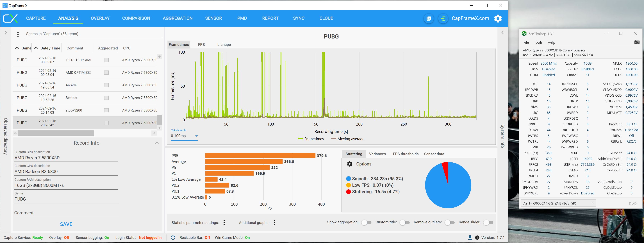The width and height of the screenshot is (644, 243).
Task: Click stuttering Options gear icon
Action: [349, 164]
